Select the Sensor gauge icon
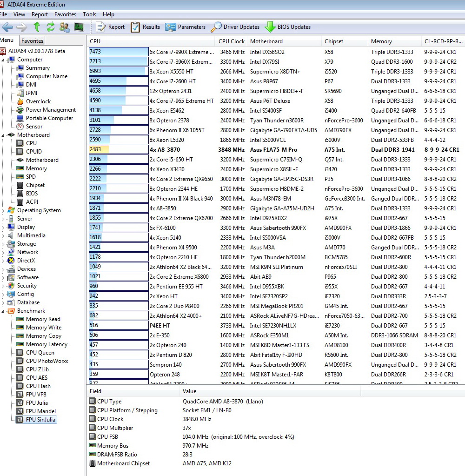Image resolution: width=465 pixels, height=476 pixels. [20, 126]
